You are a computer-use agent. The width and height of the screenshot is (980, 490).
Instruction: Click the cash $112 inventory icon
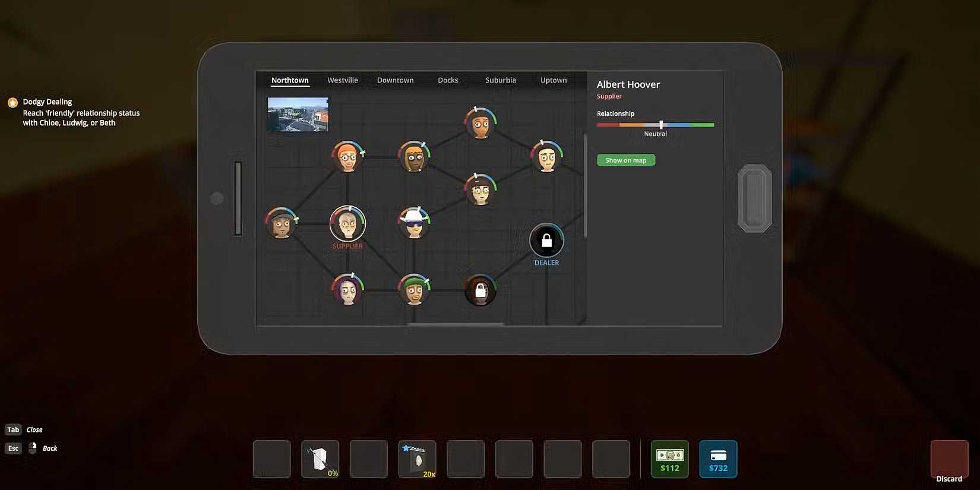coord(669,459)
